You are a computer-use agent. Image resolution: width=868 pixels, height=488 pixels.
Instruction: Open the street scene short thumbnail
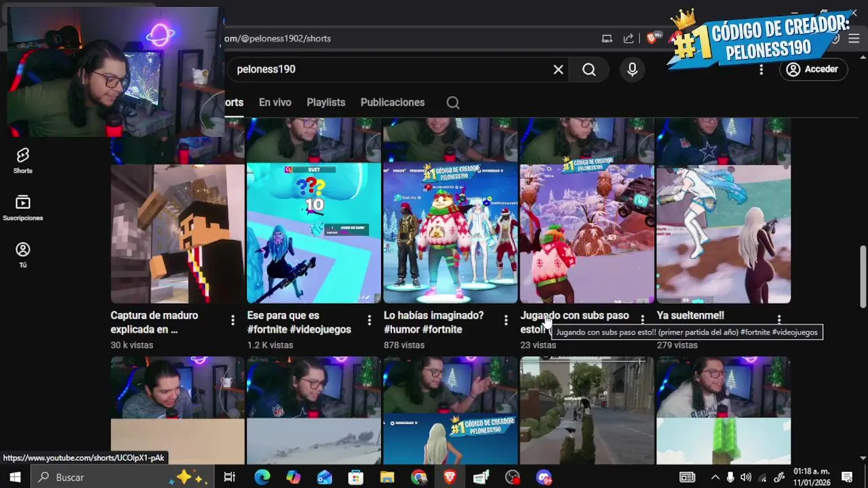pyautogui.click(x=587, y=411)
